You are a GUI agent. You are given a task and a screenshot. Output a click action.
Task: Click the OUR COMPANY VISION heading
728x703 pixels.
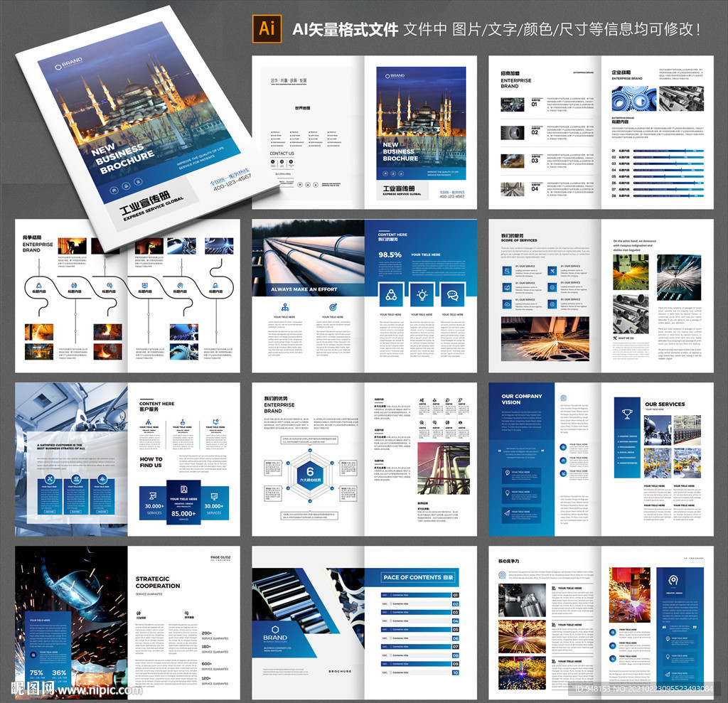pyautogui.click(x=522, y=399)
